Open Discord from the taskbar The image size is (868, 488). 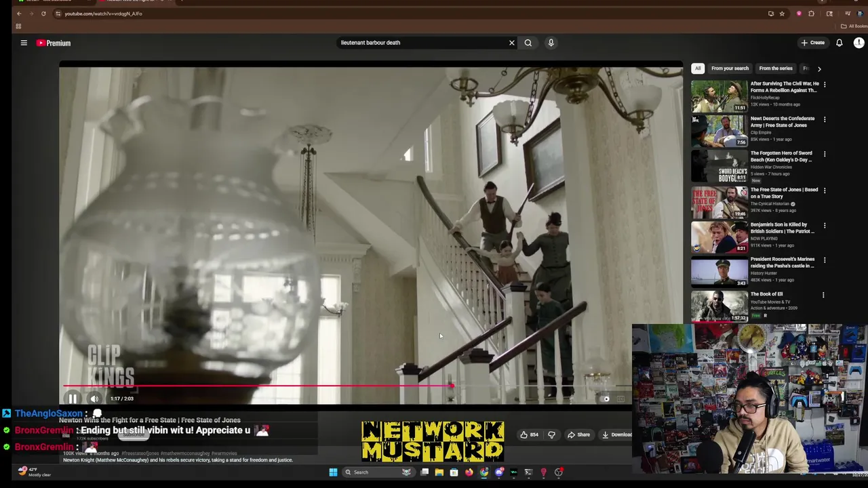click(x=499, y=472)
